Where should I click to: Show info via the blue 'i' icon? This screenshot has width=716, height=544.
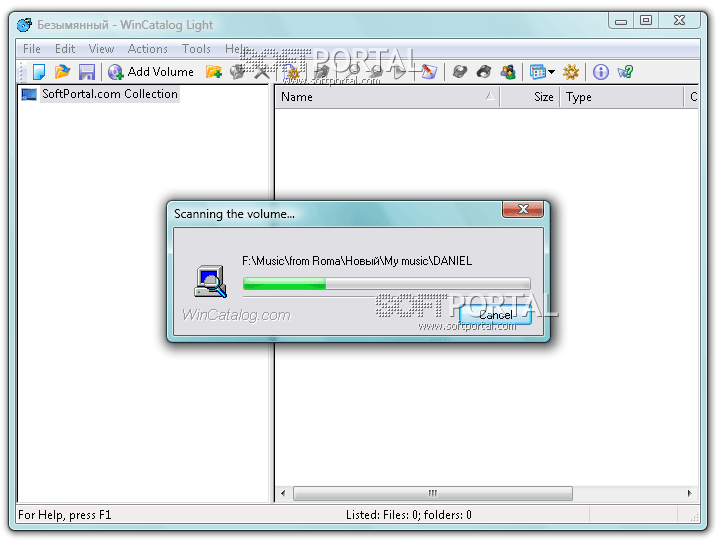click(x=600, y=72)
